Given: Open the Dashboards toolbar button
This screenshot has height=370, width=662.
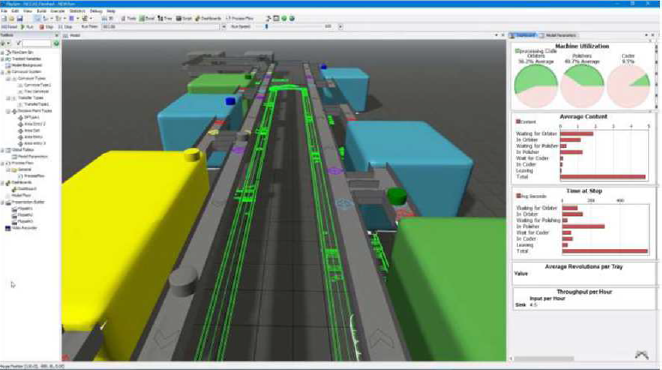Looking at the screenshot, I should (x=208, y=19).
